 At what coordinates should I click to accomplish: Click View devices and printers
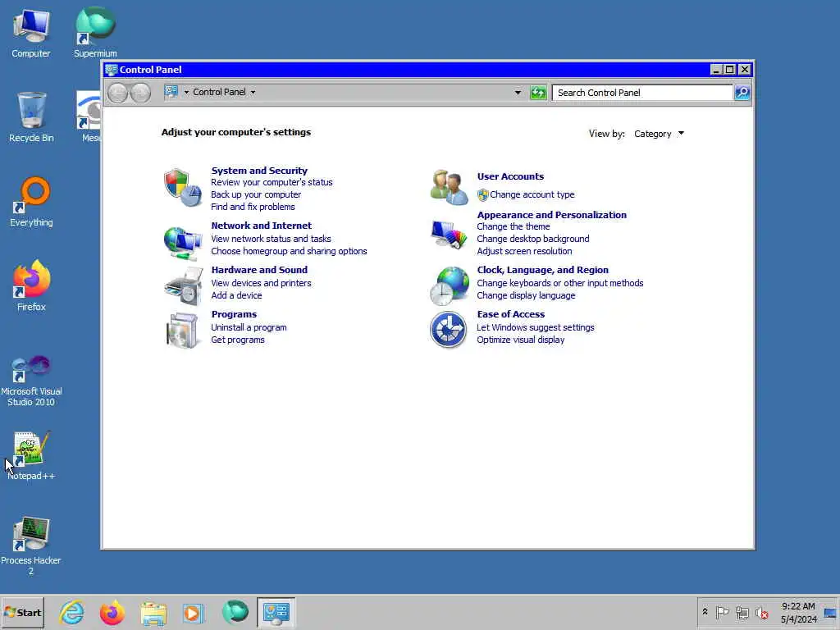pyautogui.click(x=261, y=283)
